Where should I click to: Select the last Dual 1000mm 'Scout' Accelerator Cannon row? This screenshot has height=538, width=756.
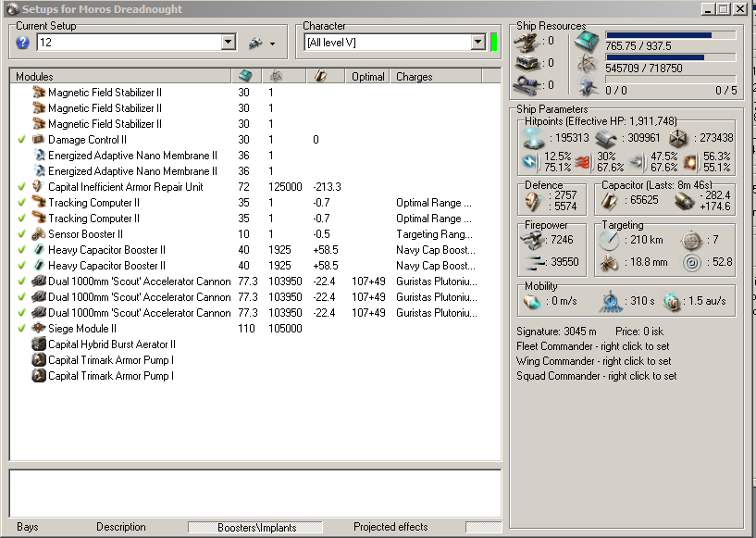tap(255, 313)
